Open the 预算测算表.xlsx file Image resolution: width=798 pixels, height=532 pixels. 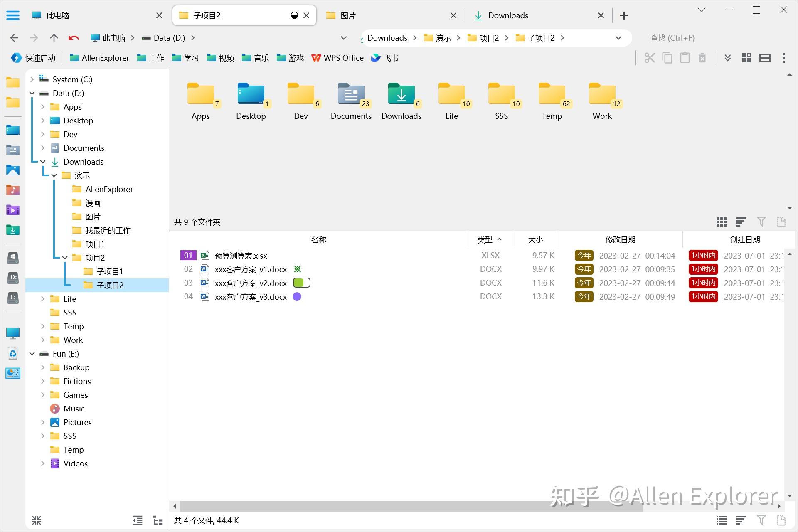click(x=240, y=255)
